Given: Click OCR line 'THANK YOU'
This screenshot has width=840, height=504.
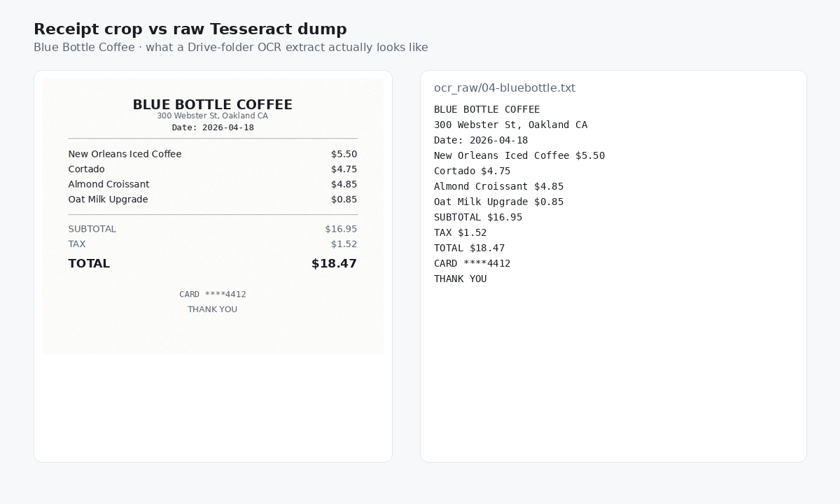Looking at the screenshot, I should coord(461,279).
